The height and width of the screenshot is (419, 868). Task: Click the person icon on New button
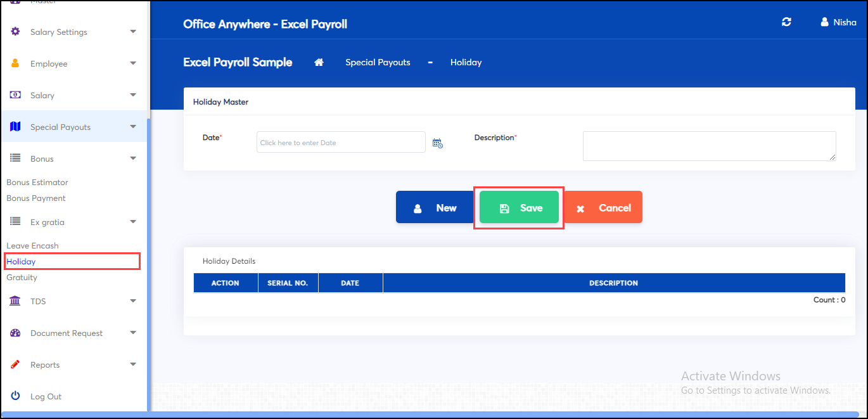click(x=418, y=209)
